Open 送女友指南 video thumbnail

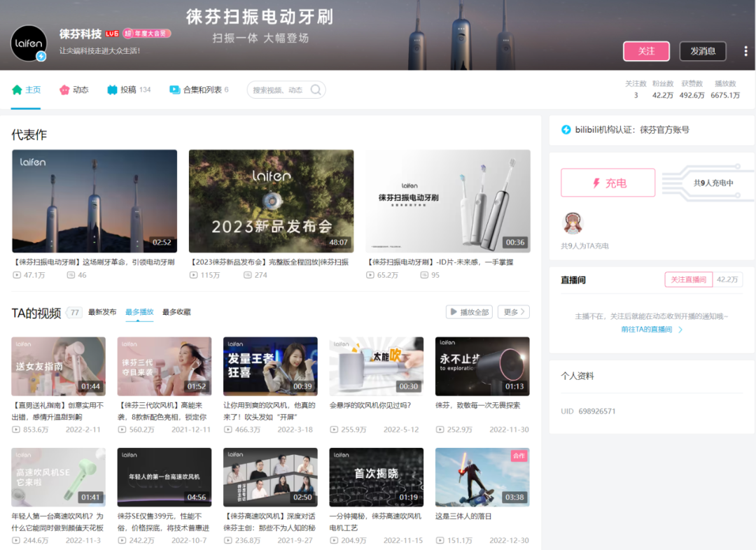click(58, 367)
